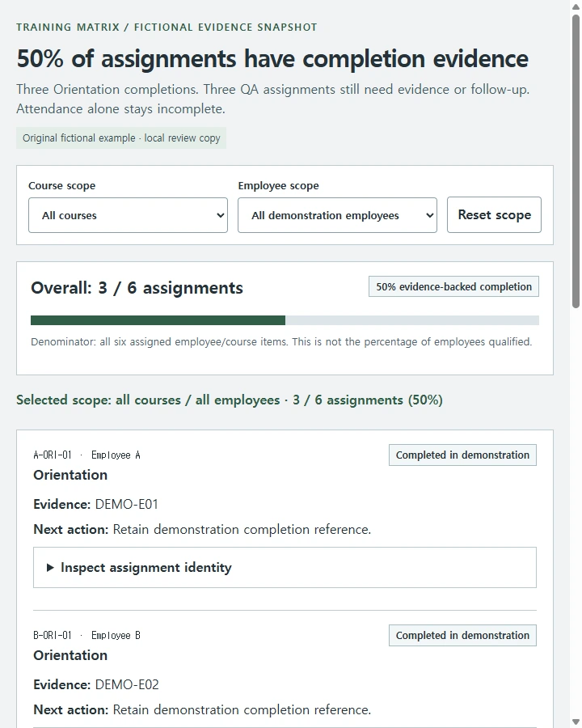
Task: Click the A-ORI-01 Employee A identifier
Action: click(86, 455)
